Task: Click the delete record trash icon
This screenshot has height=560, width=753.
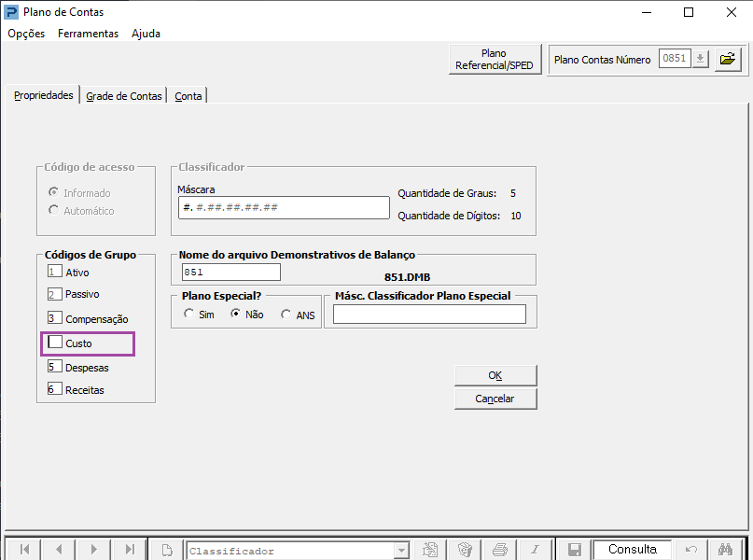Action: pyautogui.click(x=465, y=550)
